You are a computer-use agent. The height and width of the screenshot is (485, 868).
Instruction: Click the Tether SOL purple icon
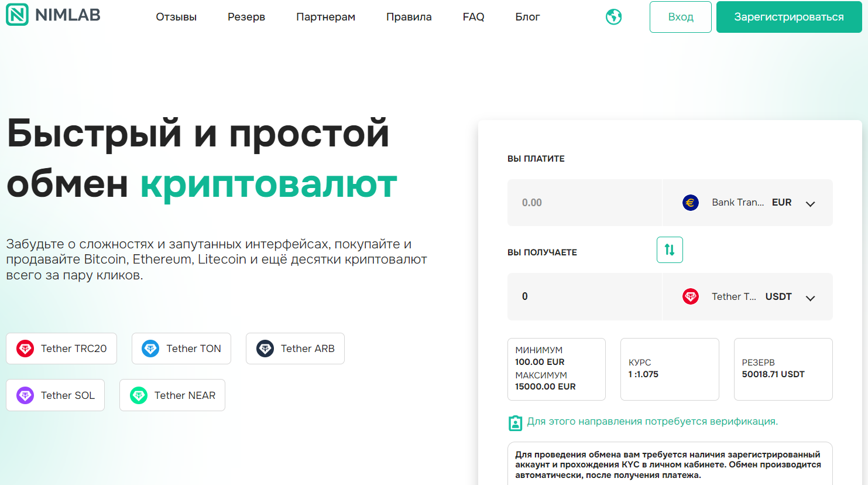pyautogui.click(x=24, y=395)
